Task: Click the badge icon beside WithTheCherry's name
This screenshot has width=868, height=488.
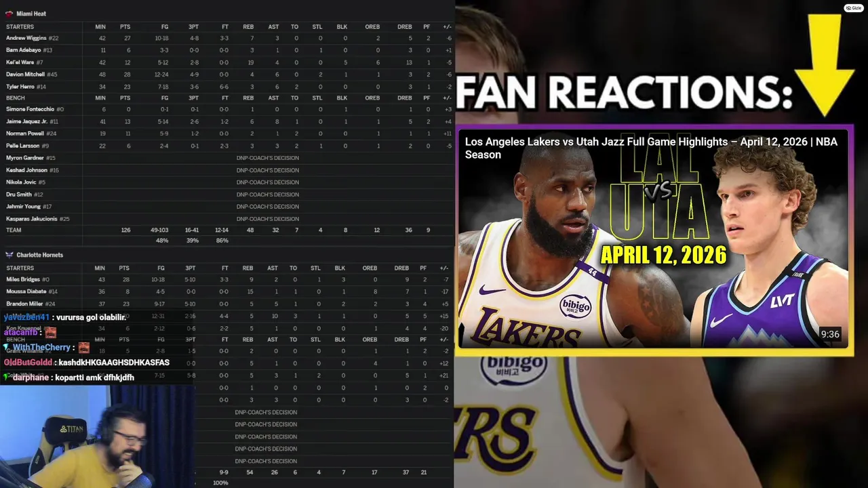Action: [x=7, y=348]
